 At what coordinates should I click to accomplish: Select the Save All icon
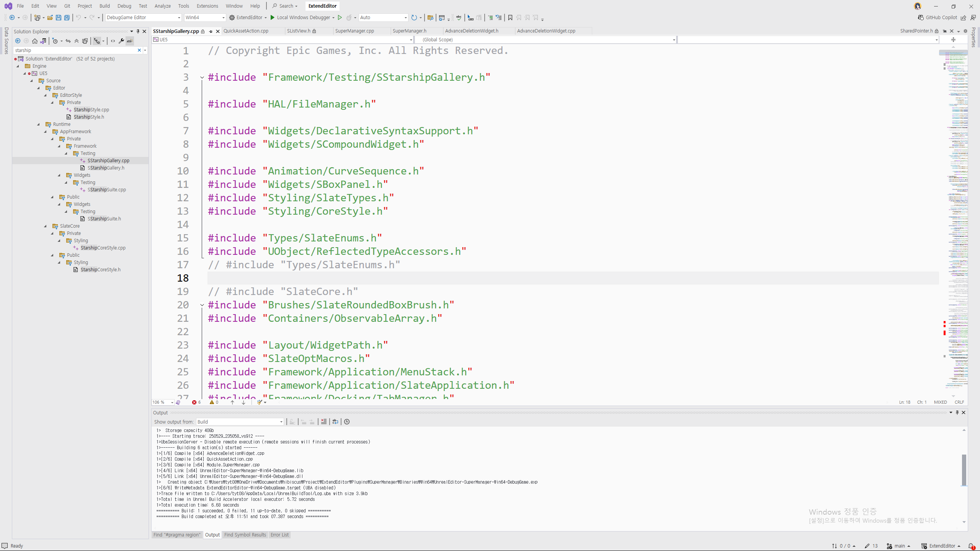67,18
